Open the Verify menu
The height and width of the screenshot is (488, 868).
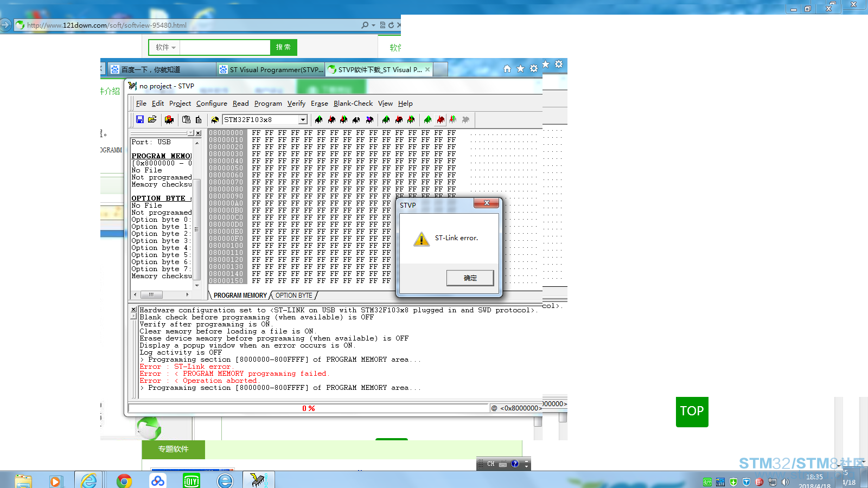[296, 104]
